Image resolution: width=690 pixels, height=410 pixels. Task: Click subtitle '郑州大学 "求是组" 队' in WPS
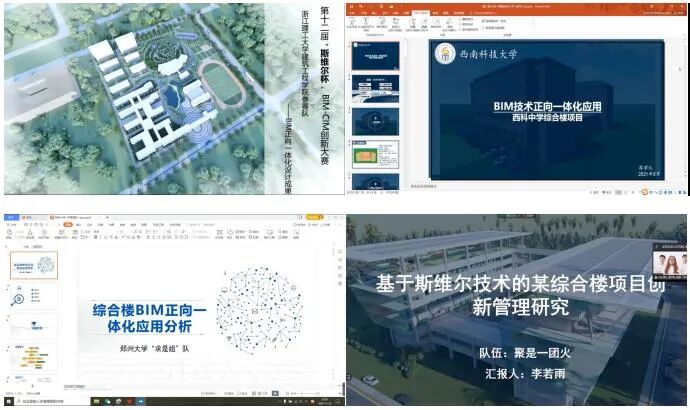coord(154,348)
